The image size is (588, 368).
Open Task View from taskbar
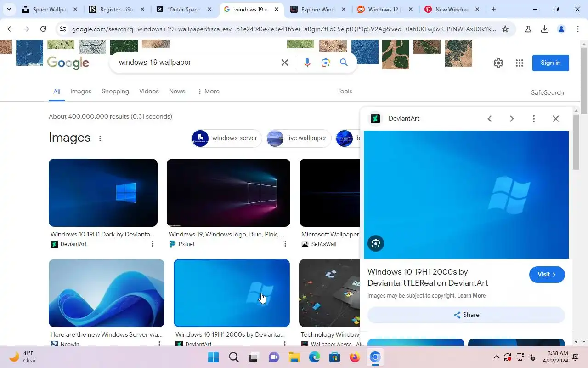pyautogui.click(x=254, y=357)
